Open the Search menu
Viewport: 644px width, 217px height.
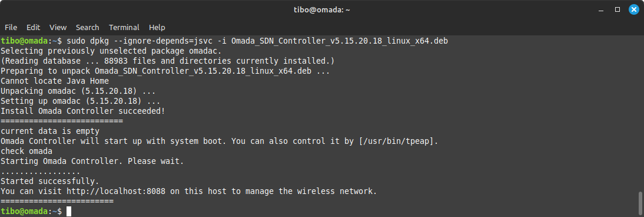pos(88,28)
